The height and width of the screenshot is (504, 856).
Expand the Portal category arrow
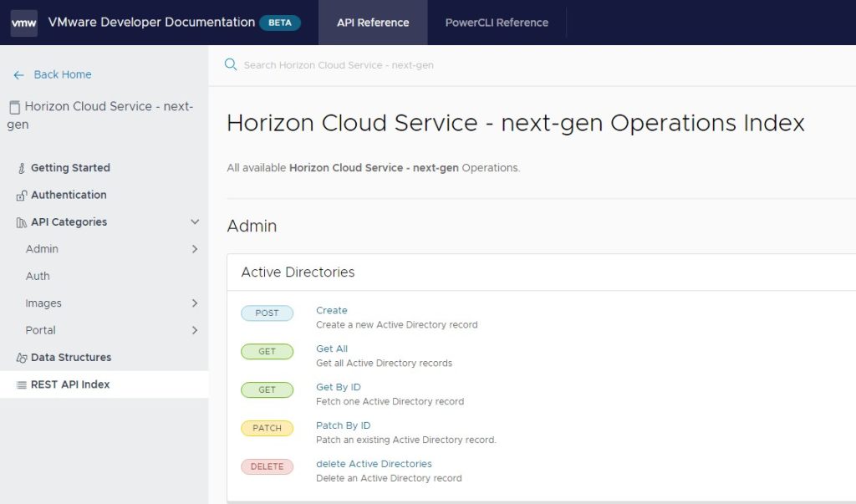point(195,330)
